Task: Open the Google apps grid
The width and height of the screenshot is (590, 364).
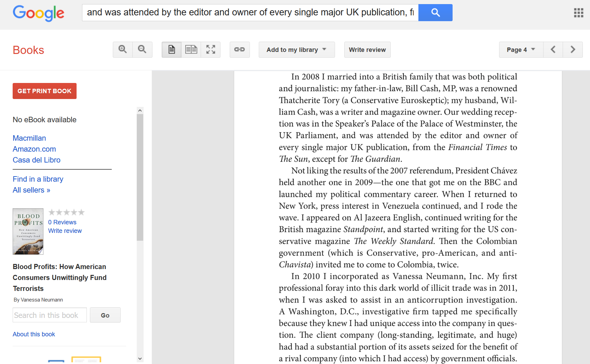Action: pyautogui.click(x=578, y=13)
